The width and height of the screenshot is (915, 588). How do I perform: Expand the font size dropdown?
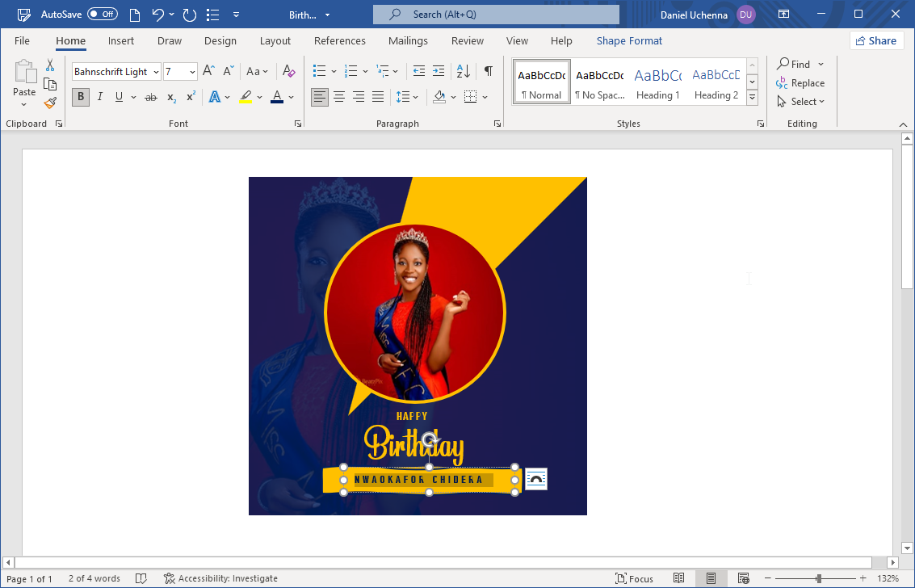[192, 72]
